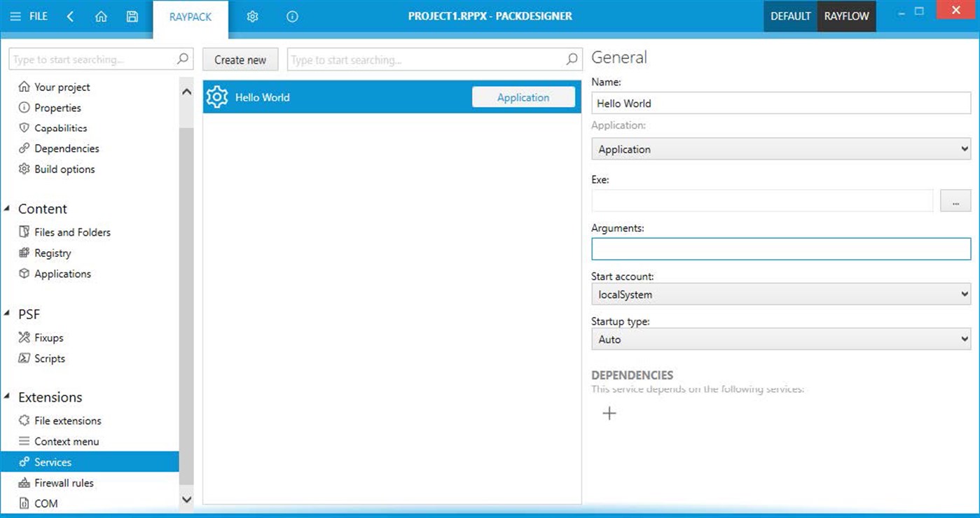Click the Firewall rules icon

pos(24,483)
